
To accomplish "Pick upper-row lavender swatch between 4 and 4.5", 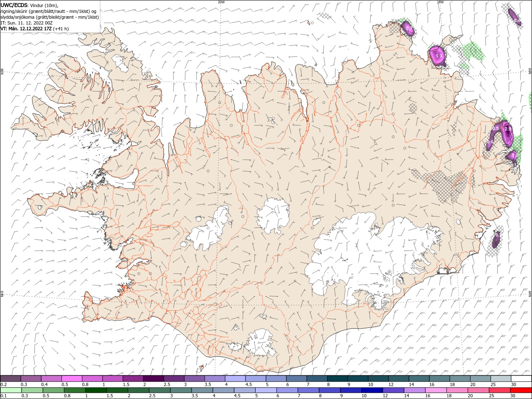I will click(235, 378).
